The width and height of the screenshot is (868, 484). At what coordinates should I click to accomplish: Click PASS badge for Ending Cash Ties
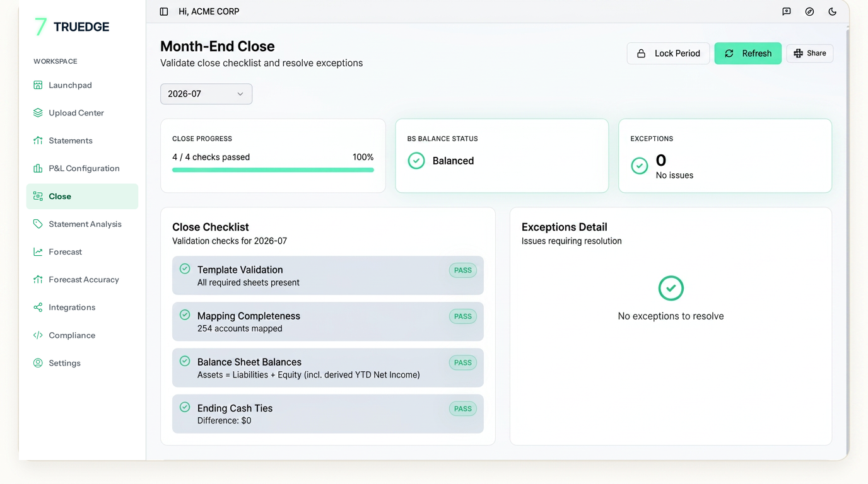tap(463, 408)
